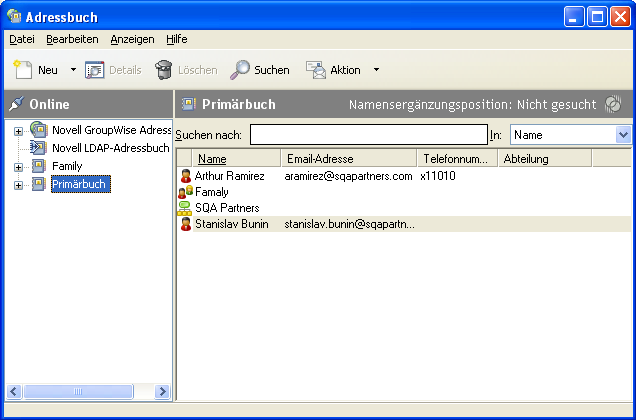The image size is (636, 420).
Task: Click the Adressbuch title bar icon
Action: point(14,16)
